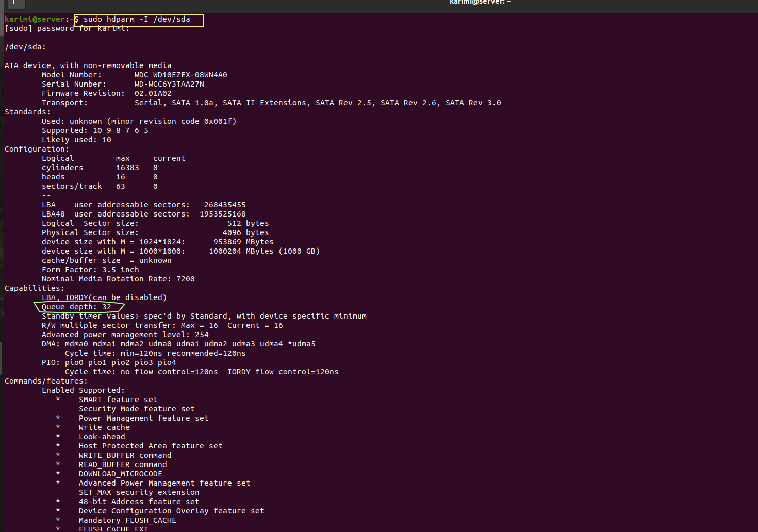
Task: Click the green karimi@server prompt text
Action: [x=35, y=20]
